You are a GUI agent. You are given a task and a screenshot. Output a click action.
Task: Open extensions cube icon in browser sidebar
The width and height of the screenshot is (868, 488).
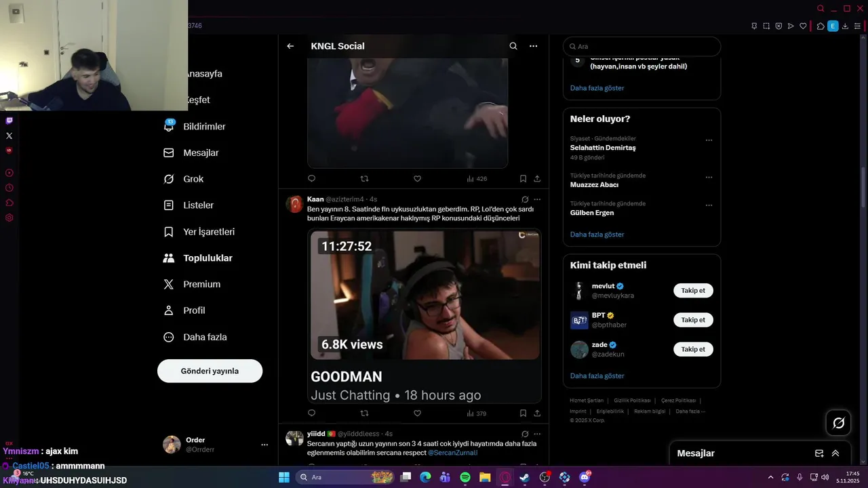coord(9,203)
